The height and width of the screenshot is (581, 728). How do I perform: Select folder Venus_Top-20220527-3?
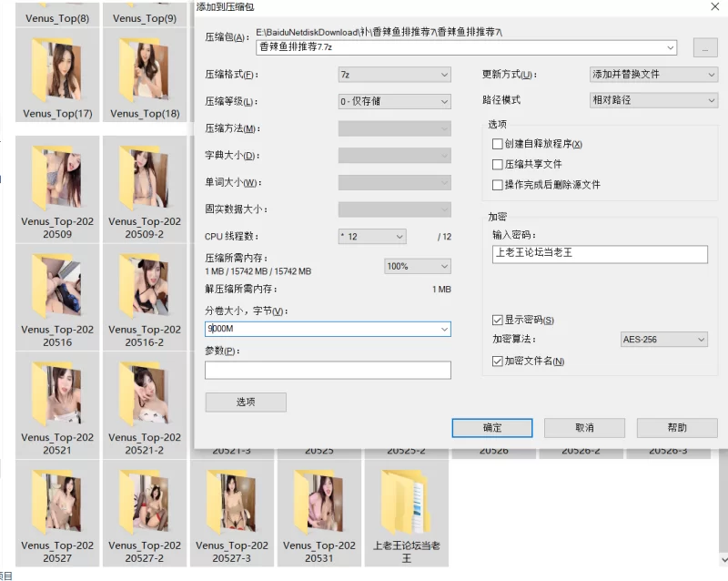(232, 513)
